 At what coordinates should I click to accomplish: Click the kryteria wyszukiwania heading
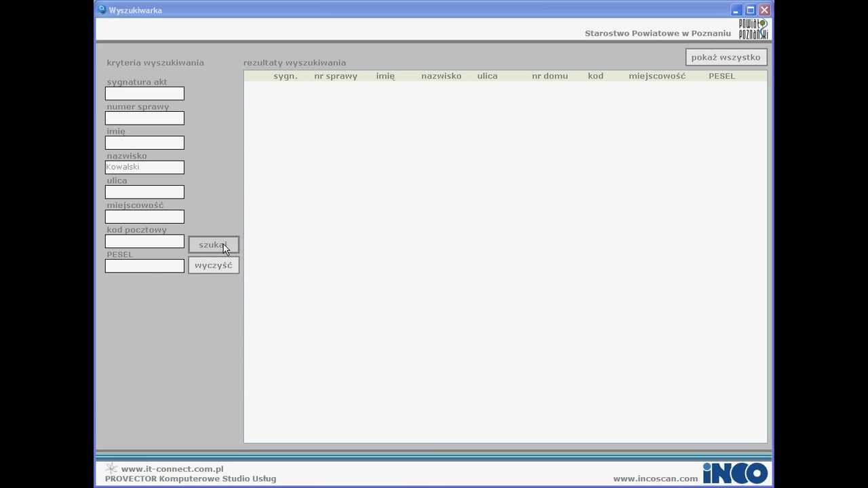tap(155, 62)
